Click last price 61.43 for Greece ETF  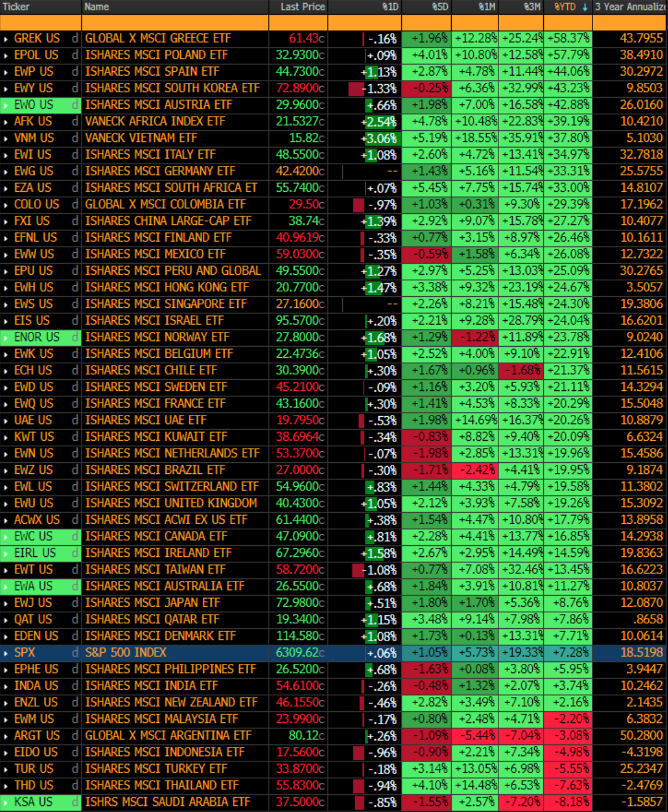(x=307, y=39)
